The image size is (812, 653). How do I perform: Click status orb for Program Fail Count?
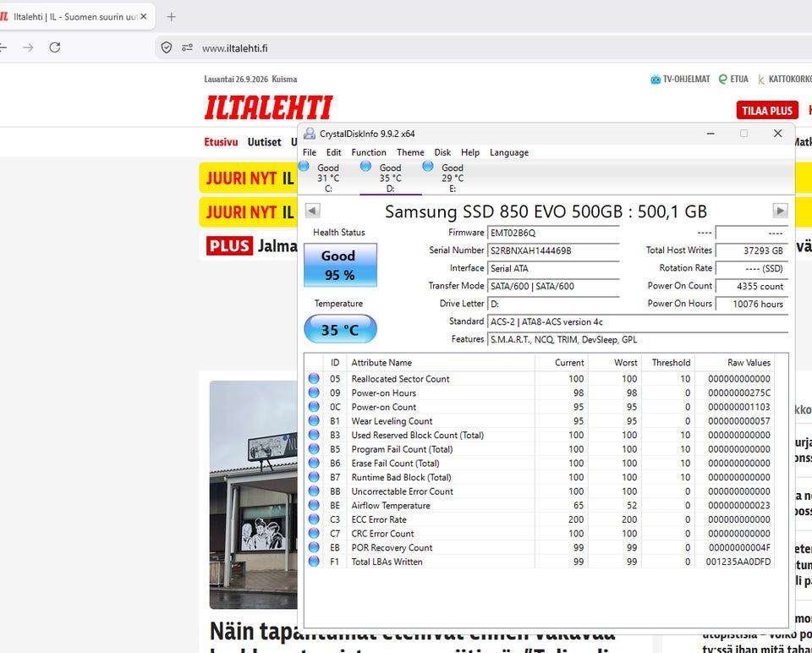click(314, 448)
